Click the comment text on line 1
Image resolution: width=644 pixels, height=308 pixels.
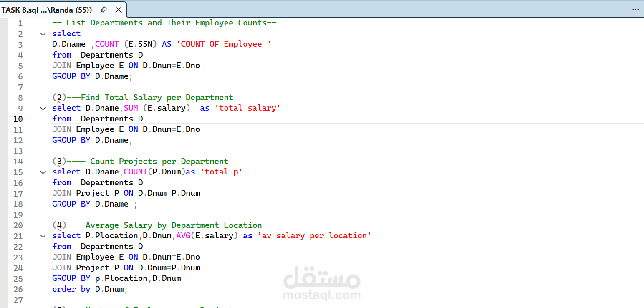coord(163,23)
